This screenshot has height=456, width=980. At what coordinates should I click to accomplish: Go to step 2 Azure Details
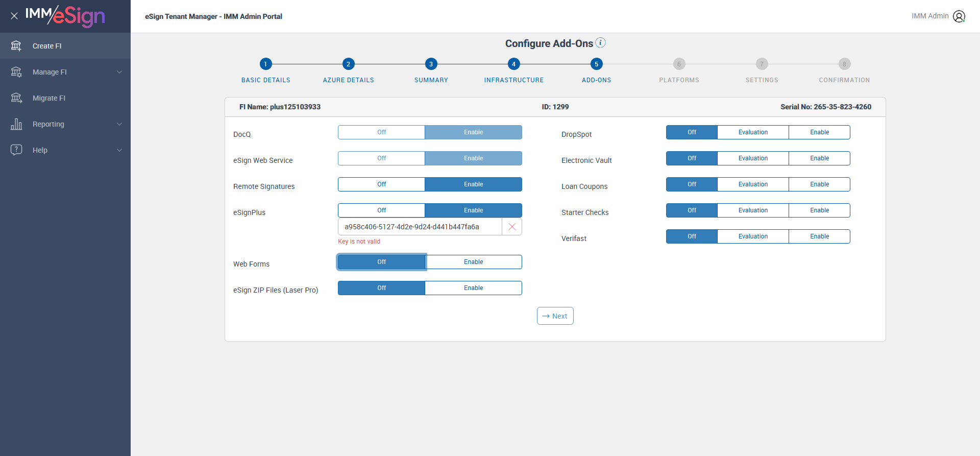tap(348, 64)
